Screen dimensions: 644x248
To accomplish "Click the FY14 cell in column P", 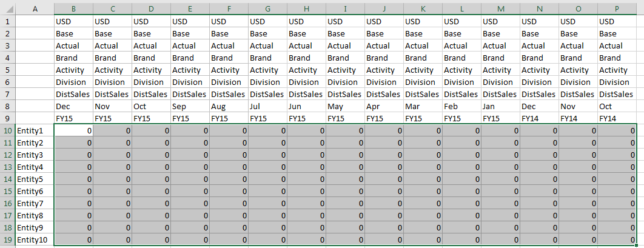I will (617, 118).
